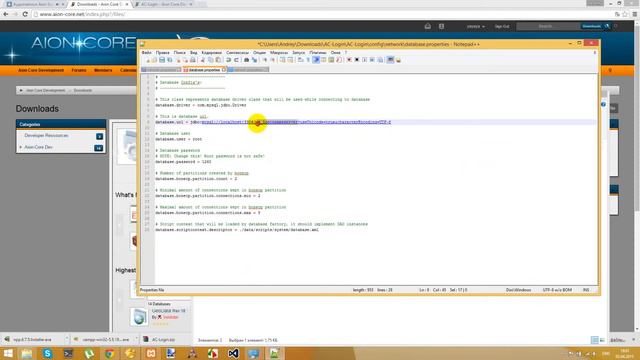Open Find via the binoculars icon

[x=247, y=60]
